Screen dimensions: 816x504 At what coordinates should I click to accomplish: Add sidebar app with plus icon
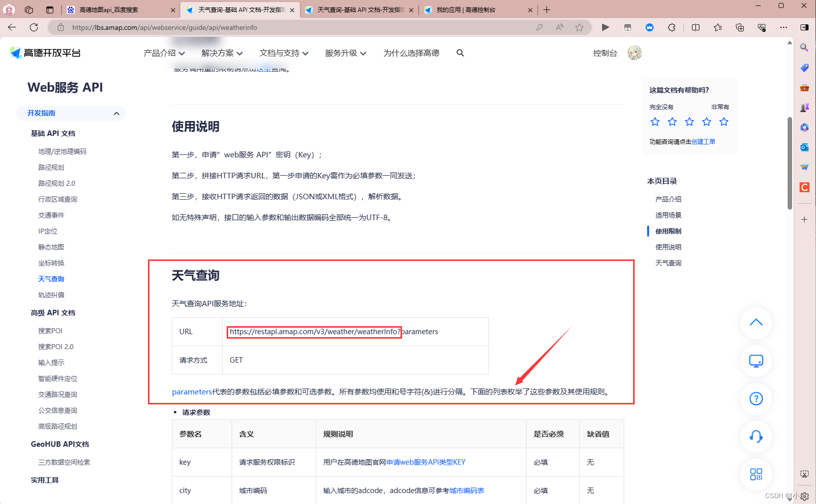(805, 219)
